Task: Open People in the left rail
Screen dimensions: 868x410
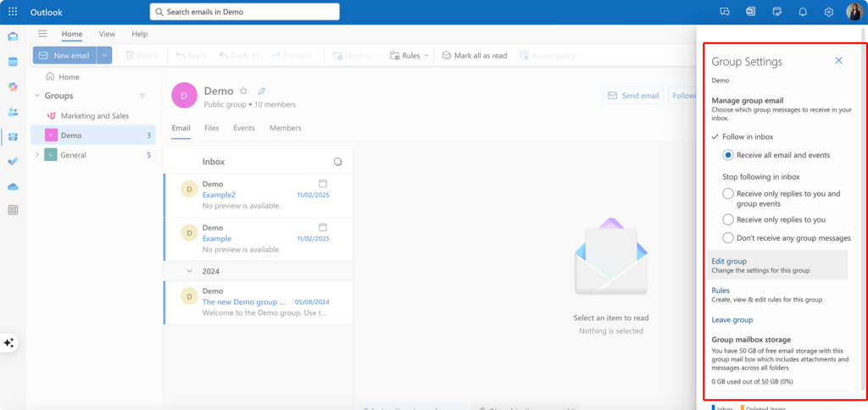Action: pyautogui.click(x=13, y=112)
